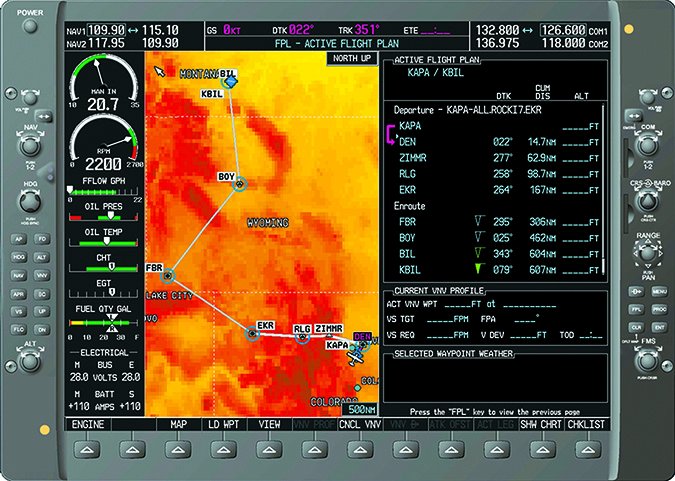Click the PROC key
675x481 pixels.
tap(659, 310)
